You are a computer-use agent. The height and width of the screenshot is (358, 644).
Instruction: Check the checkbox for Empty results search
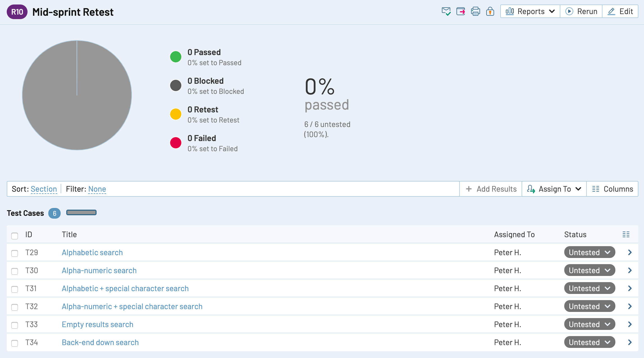[x=15, y=325]
